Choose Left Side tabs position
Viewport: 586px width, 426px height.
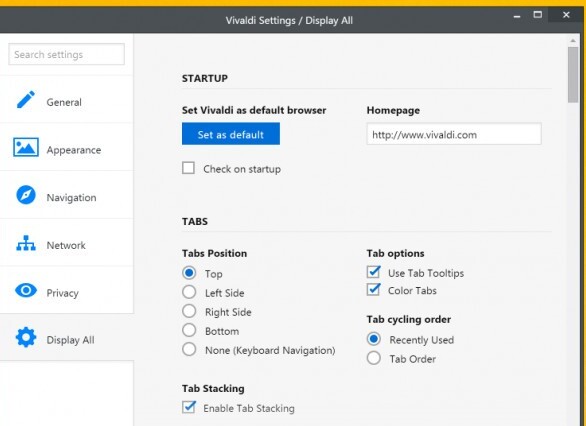189,292
